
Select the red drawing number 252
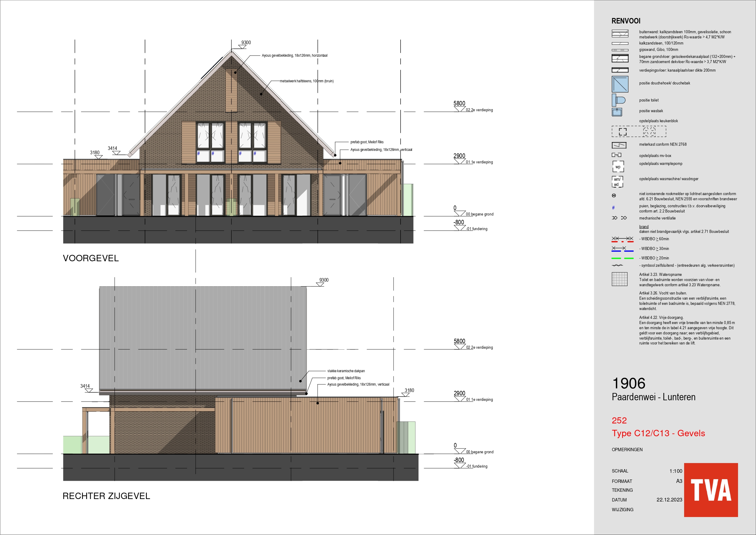619,421
